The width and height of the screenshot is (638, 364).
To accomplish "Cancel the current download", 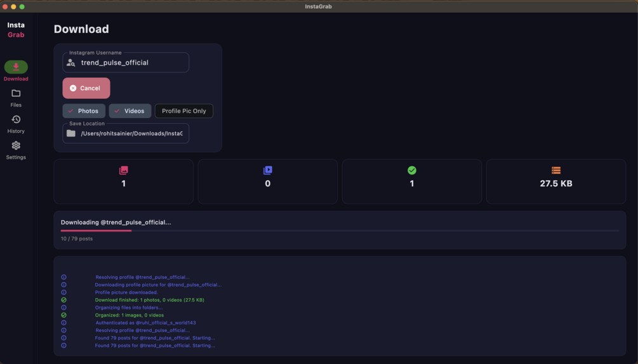I will (x=86, y=88).
